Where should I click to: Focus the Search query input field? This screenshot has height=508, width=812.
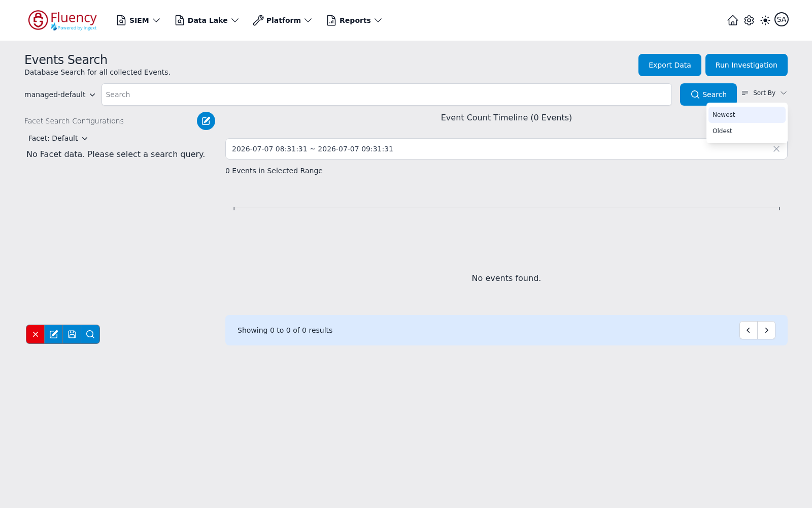pyautogui.click(x=387, y=94)
